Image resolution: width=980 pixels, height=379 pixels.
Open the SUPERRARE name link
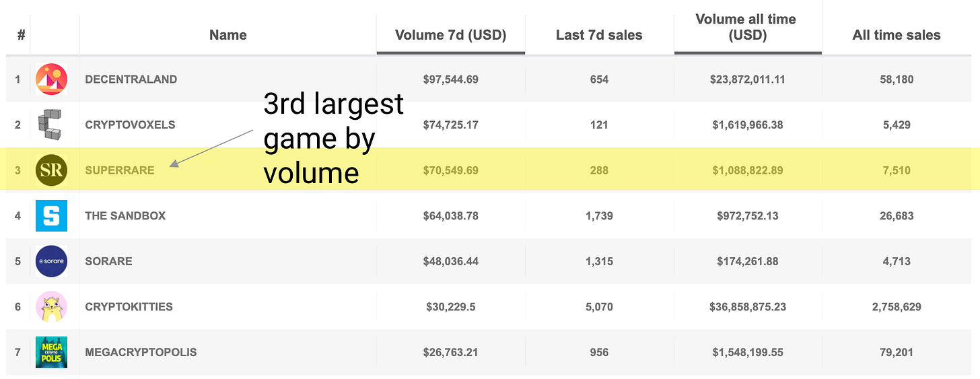click(120, 170)
